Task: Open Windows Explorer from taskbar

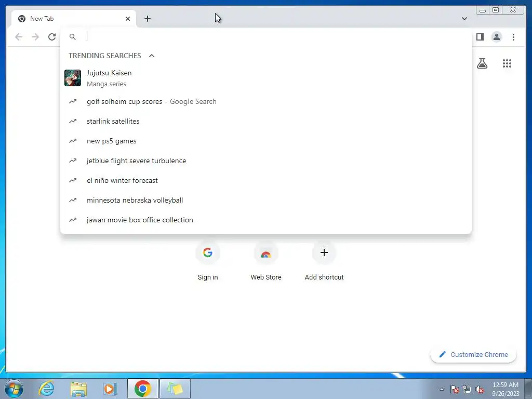Action: click(78, 389)
